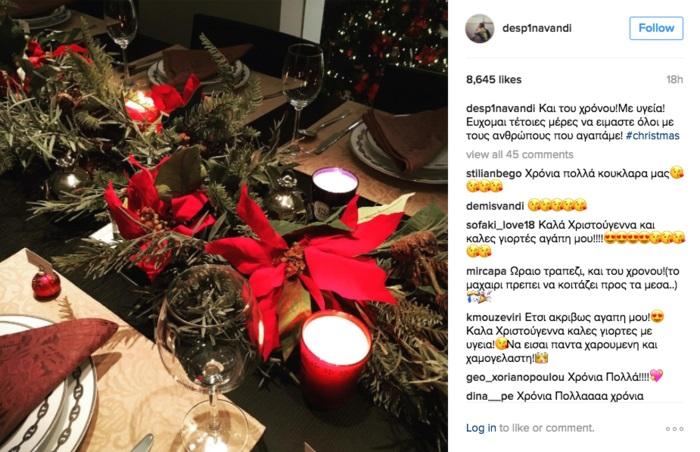Viewport: 700px width, 452px height.
Task: Open the three-dot more options menu
Action: [674, 429]
